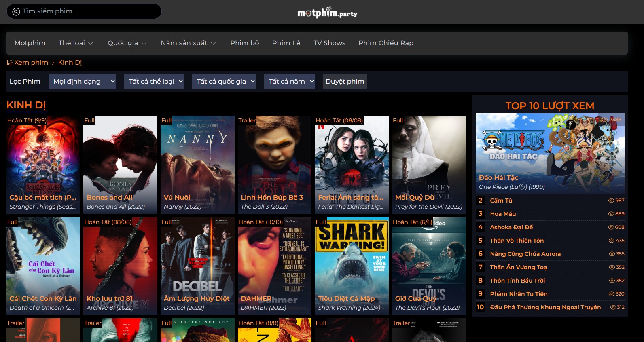This screenshot has height=342, width=644.
Task: Open Phàm Nhân Tu Tiên entry
Action: [519, 294]
